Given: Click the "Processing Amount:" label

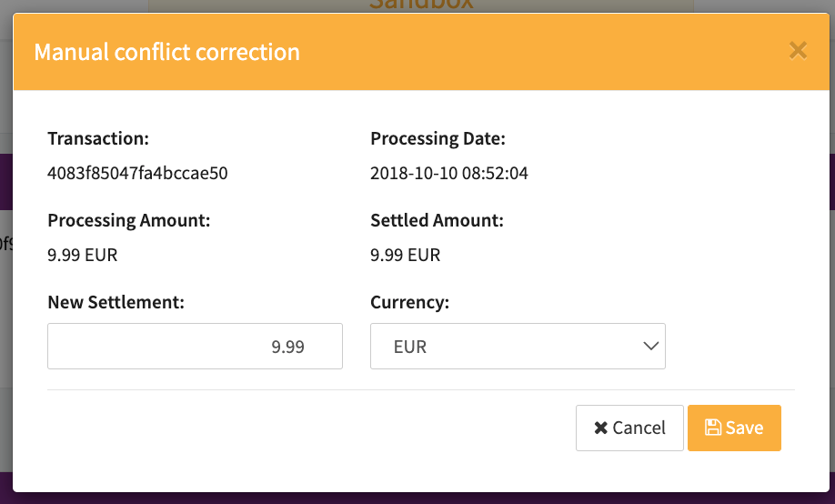Looking at the screenshot, I should (128, 220).
